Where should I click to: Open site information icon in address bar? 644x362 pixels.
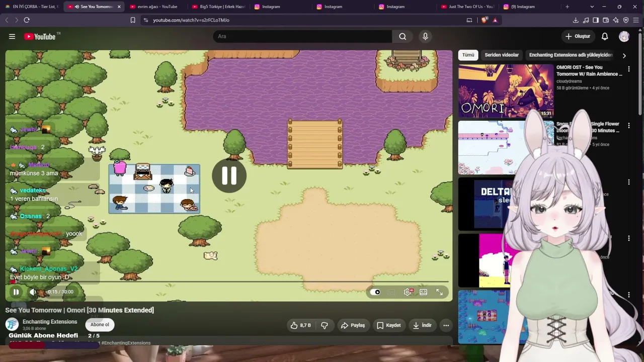[146, 20]
